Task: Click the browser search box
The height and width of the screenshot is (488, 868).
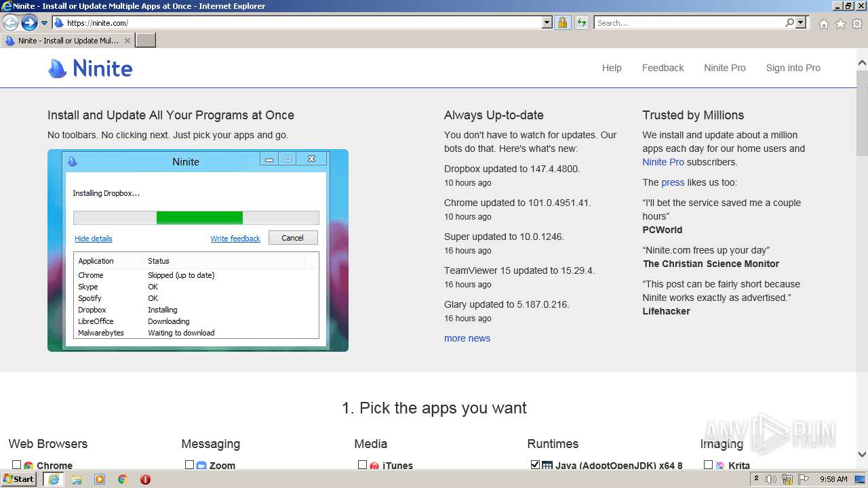Action: [688, 23]
